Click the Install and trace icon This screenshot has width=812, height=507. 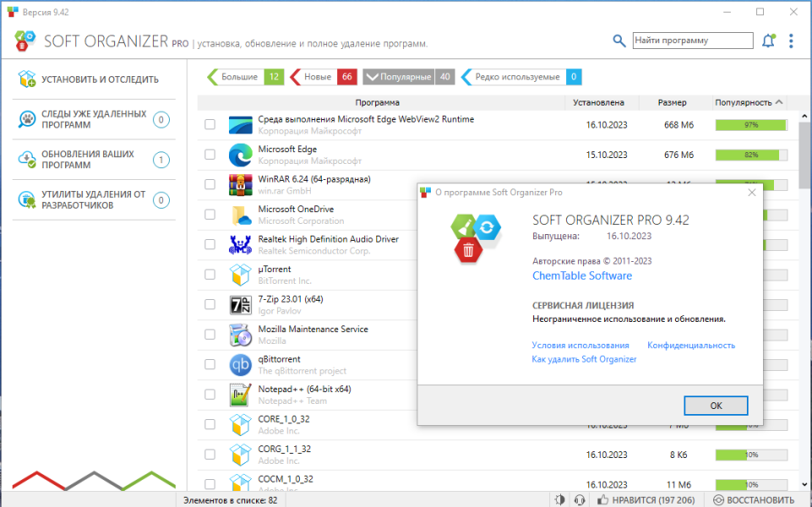(27, 79)
